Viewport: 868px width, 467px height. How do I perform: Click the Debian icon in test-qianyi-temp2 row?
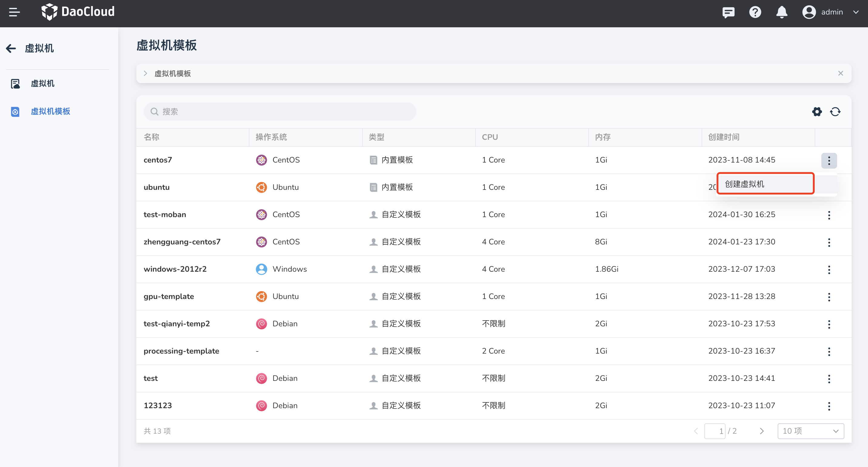point(261,324)
